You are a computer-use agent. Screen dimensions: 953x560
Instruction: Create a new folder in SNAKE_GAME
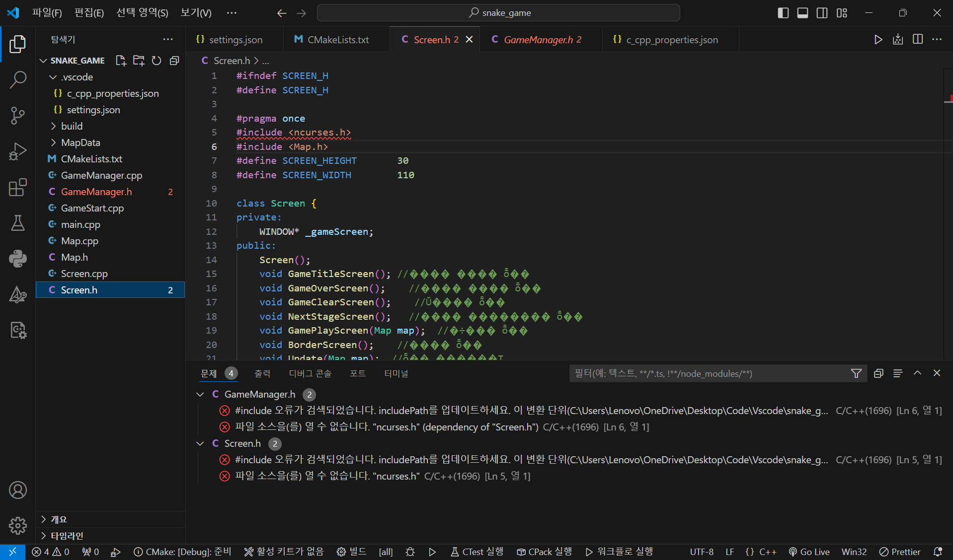click(x=139, y=61)
